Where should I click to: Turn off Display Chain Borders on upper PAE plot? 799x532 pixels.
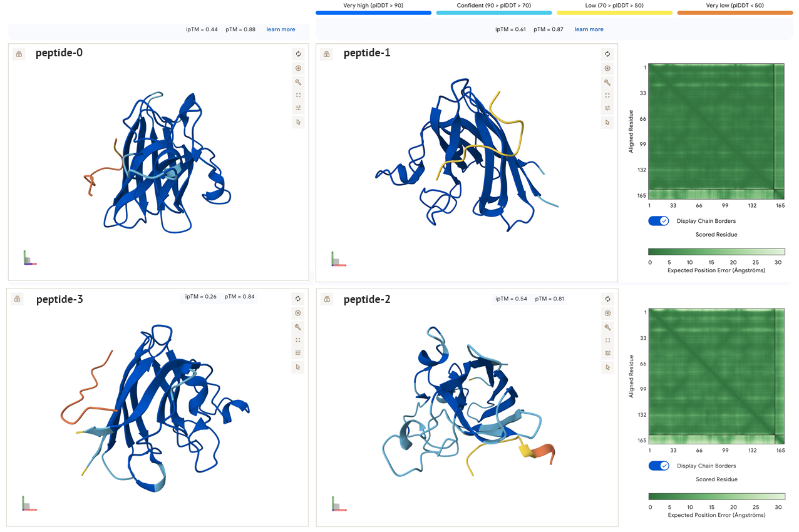(659, 221)
